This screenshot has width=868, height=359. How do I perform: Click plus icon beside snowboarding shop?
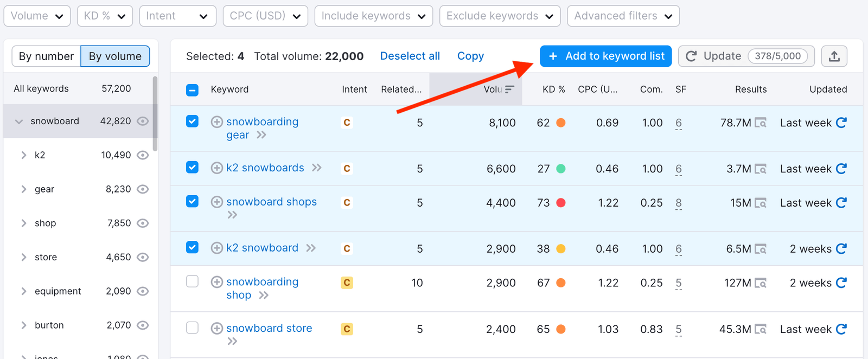[x=216, y=282]
